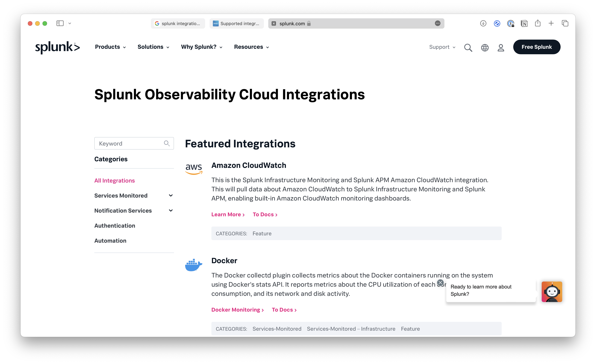Expand the Products menu

point(110,47)
